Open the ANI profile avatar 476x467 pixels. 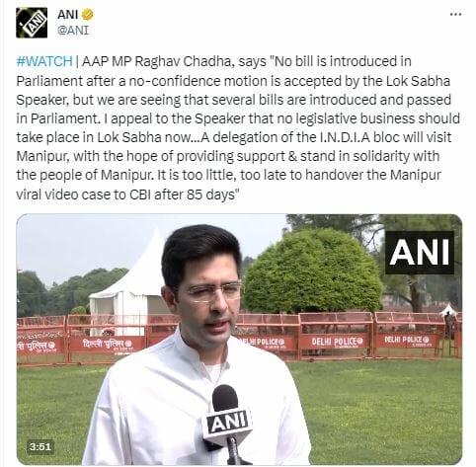pyautogui.click(x=32, y=23)
